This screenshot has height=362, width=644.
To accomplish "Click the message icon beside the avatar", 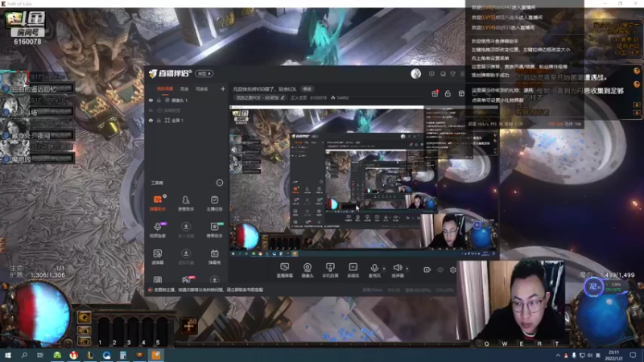I will [431, 74].
